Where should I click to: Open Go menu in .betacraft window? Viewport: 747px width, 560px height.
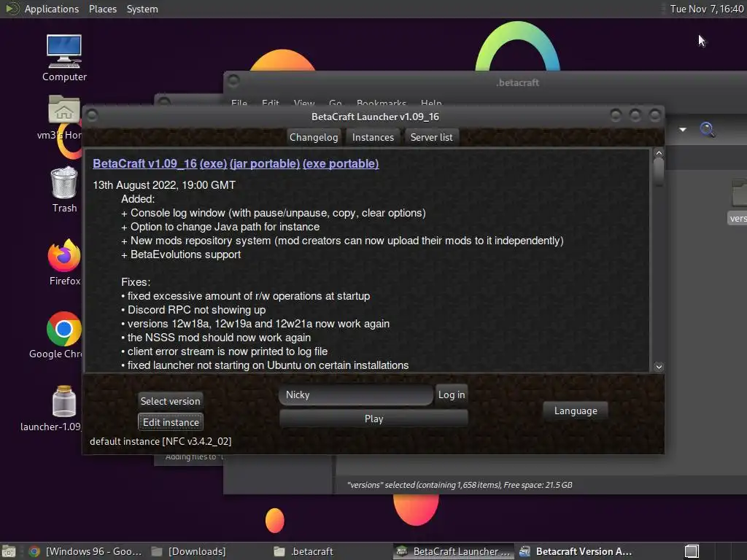(x=336, y=103)
